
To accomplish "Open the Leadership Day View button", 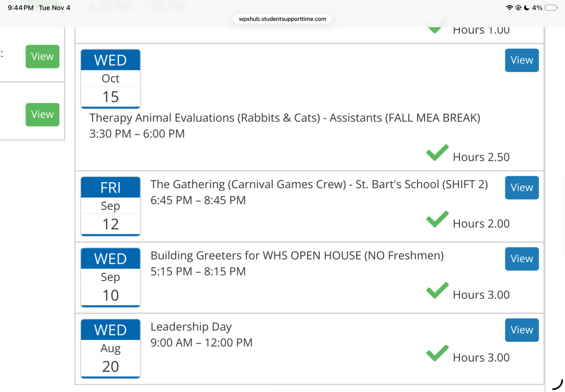I will 522,330.
